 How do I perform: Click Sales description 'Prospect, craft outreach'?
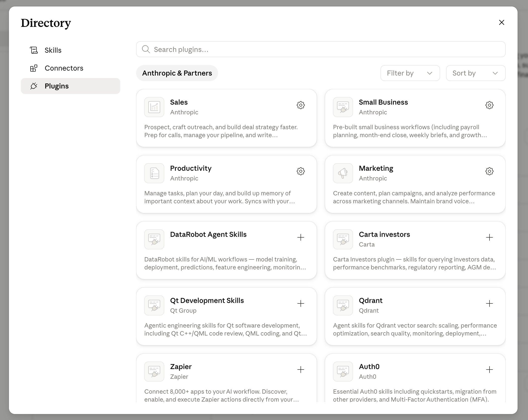click(x=221, y=131)
